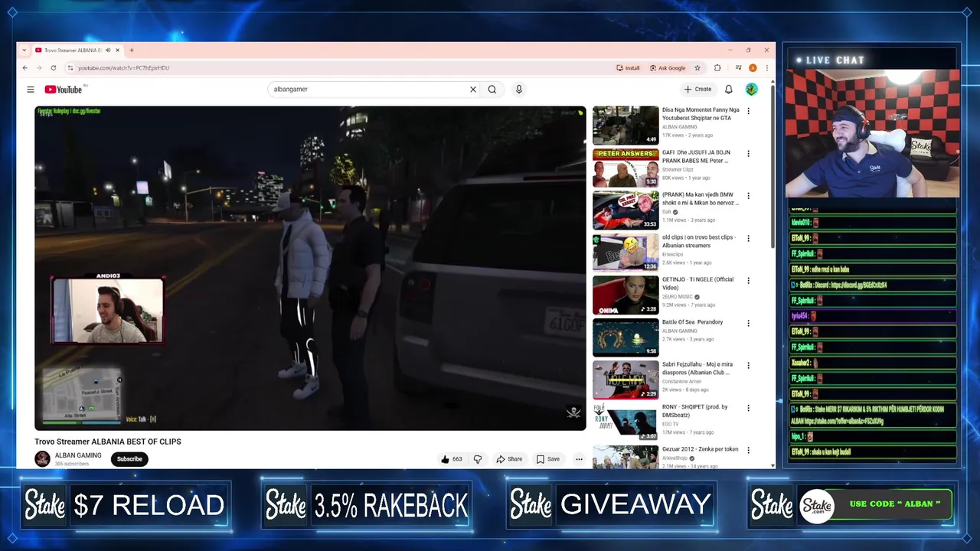Open a new browser tab
This screenshot has height=551, width=980.
(x=132, y=51)
